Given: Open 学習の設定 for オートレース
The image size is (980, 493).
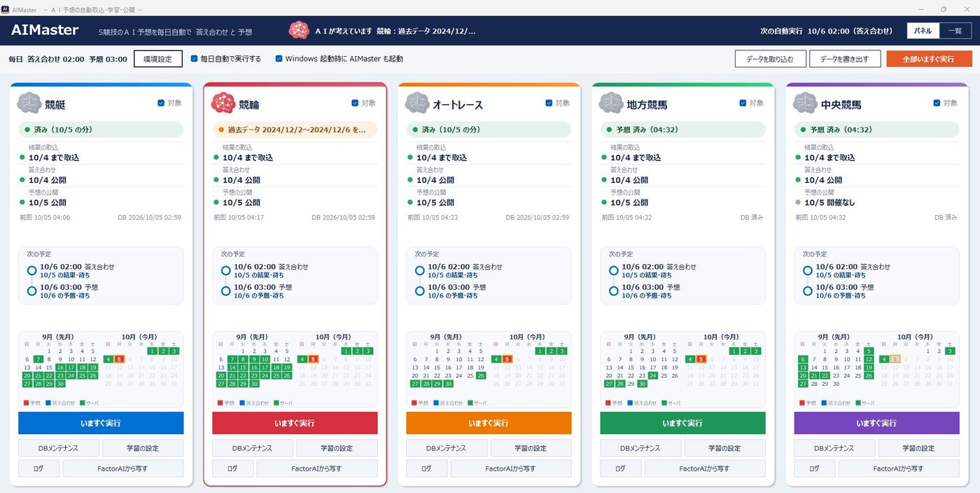Looking at the screenshot, I should 531,448.
